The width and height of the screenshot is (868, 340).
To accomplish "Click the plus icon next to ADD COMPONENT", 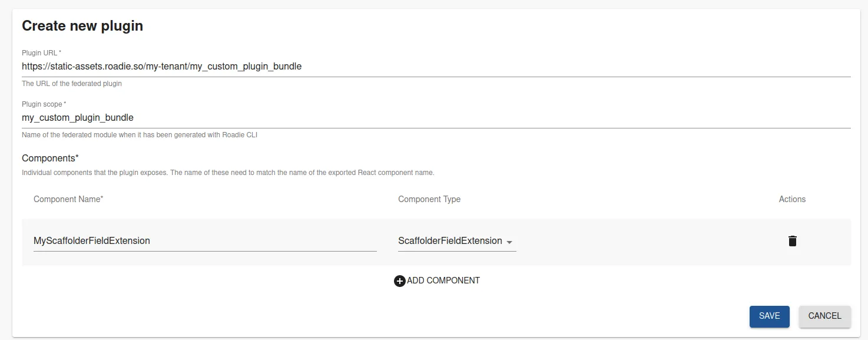I will coord(399,280).
